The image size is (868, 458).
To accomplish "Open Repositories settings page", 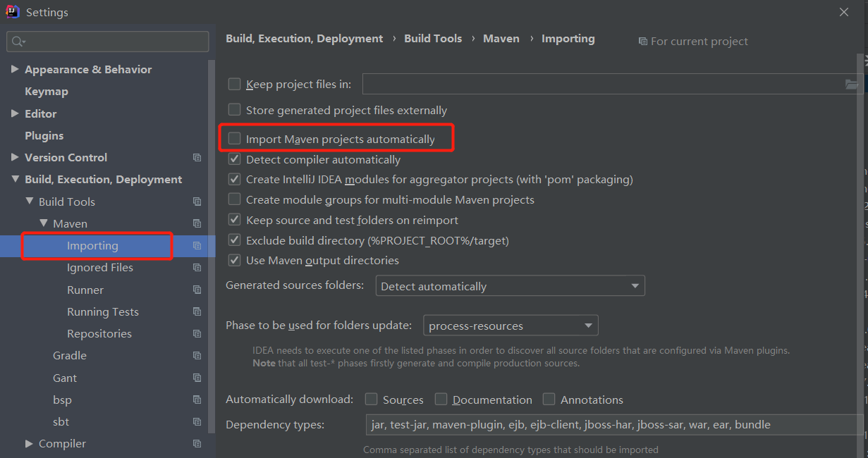I will [99, 334].
